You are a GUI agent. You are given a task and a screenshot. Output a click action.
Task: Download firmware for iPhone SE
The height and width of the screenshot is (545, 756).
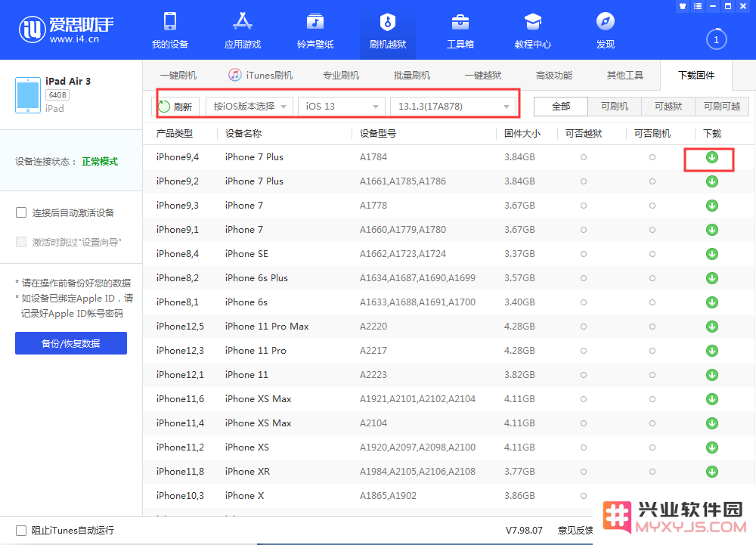pyautogui.click(x=711, y=254)
